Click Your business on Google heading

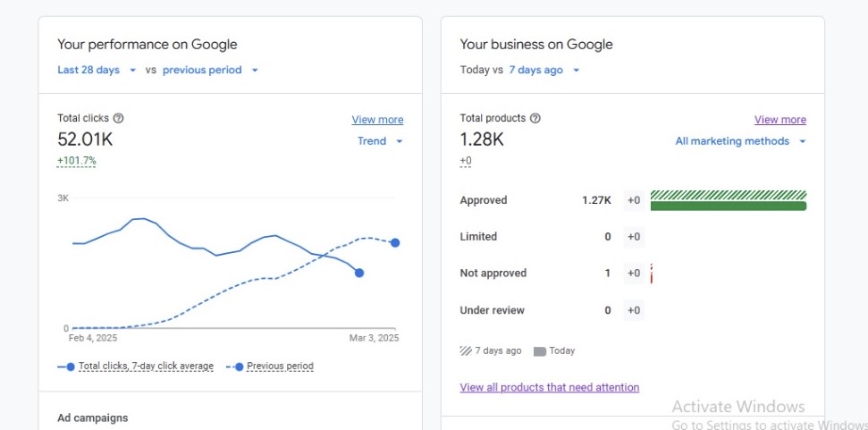tap(536, 45)
